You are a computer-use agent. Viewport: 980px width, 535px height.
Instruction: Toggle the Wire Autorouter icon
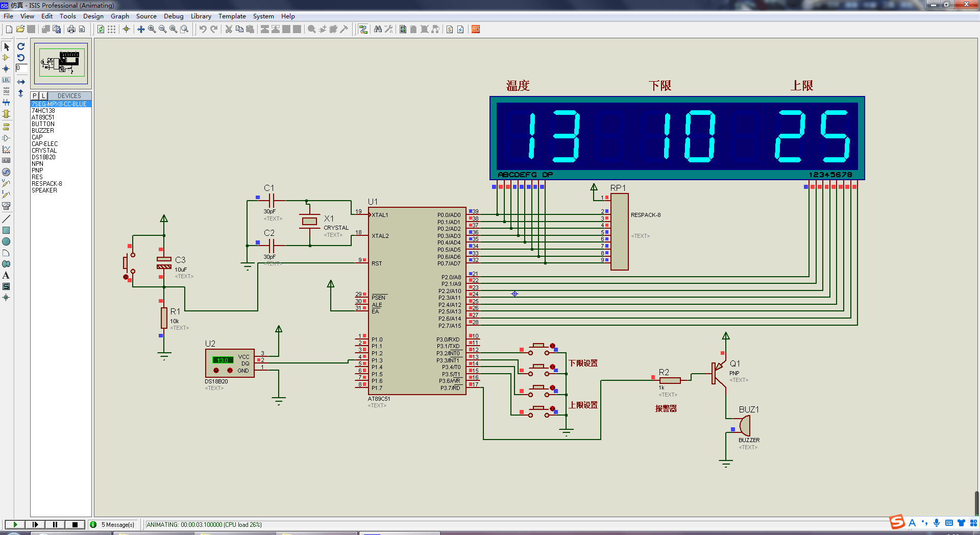pyautogui.click(x=363, y=29)
